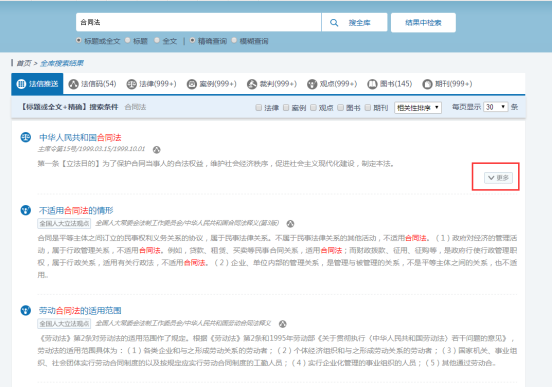The width and height of the screenshot is (552, 388).
Task: Open the result 劳动合同法的适用范围
Action: click(80, 311)
